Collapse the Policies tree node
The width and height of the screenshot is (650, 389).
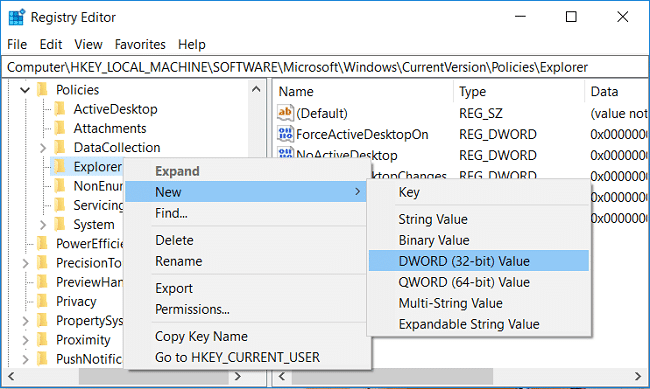[25, 90]
